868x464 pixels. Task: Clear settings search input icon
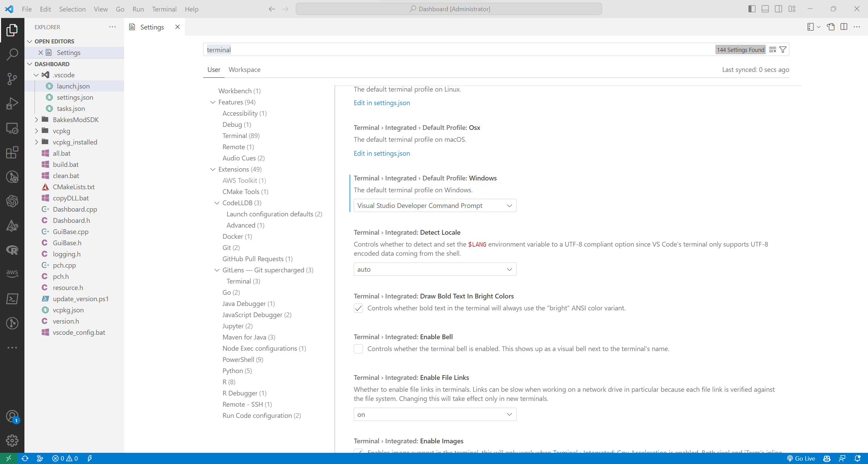tap(773, 50)
